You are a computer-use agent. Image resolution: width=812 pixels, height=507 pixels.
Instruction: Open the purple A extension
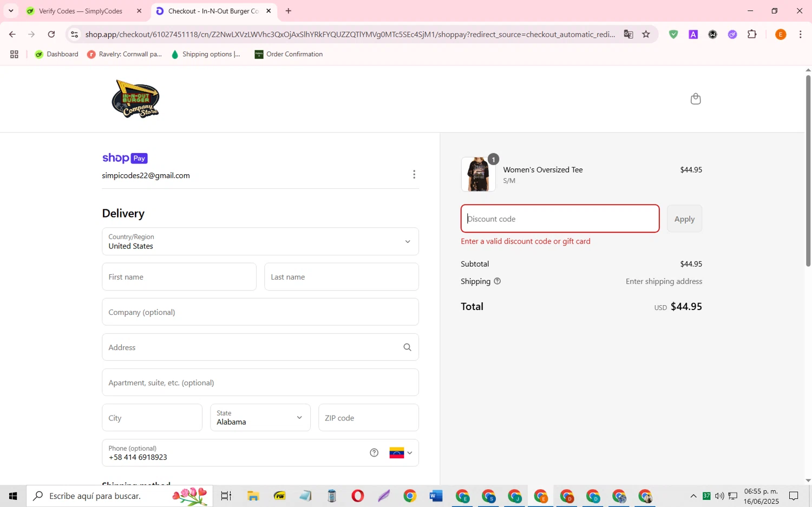coord(693,34)
